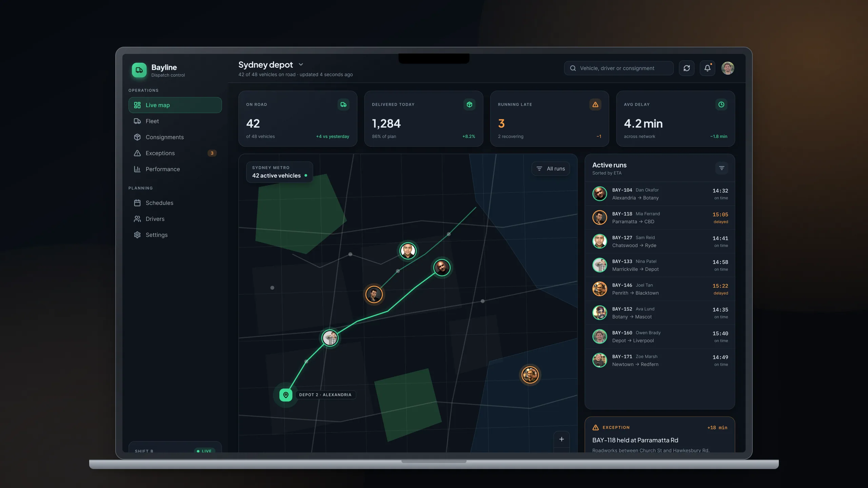Viewport: 868px width, 488px height.
Task: Click the Running Late warning icon
Action: tap(595, 104)
